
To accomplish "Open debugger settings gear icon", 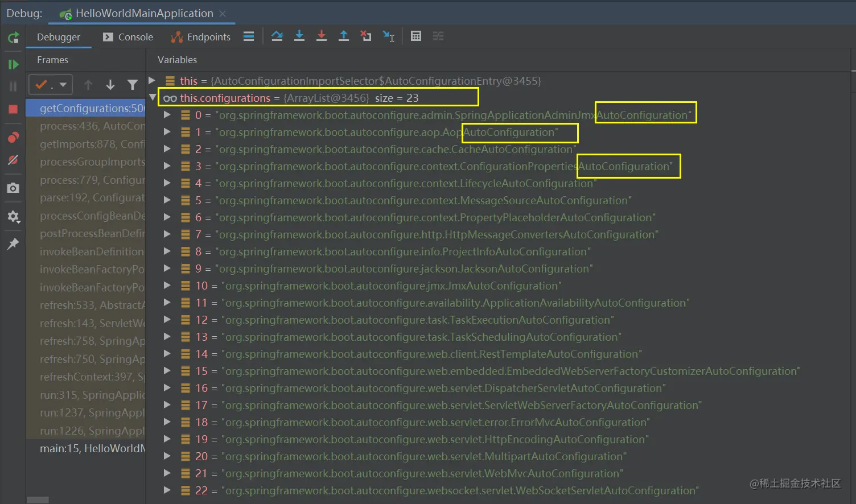I will 13,217.
